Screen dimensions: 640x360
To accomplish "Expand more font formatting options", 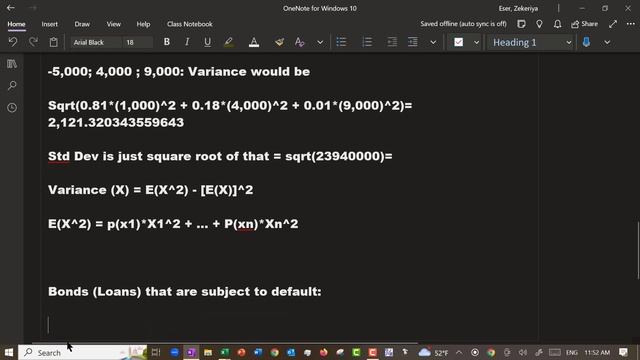I will 320,42.
